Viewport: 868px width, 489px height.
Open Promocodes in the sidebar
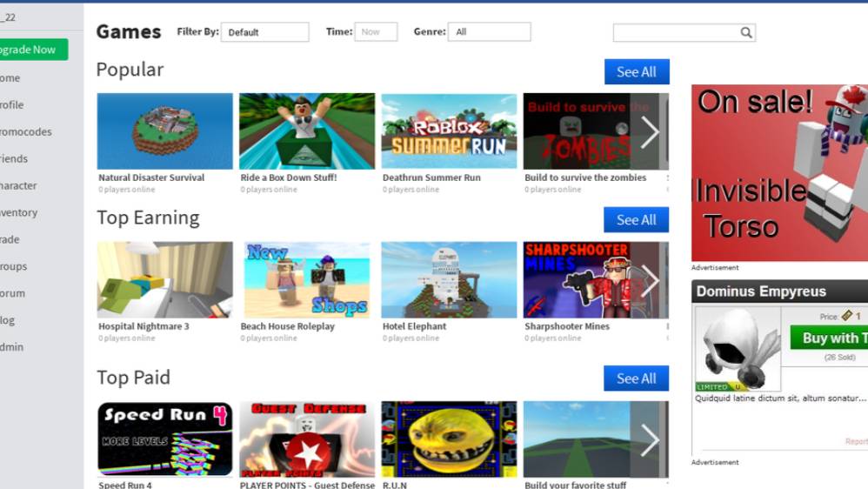click(x=26, y=131)
